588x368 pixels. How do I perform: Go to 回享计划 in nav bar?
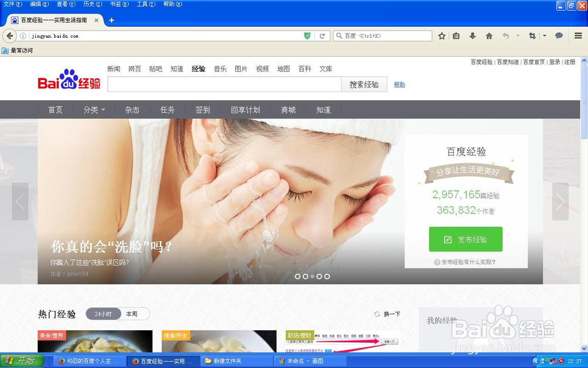(245, 110)
